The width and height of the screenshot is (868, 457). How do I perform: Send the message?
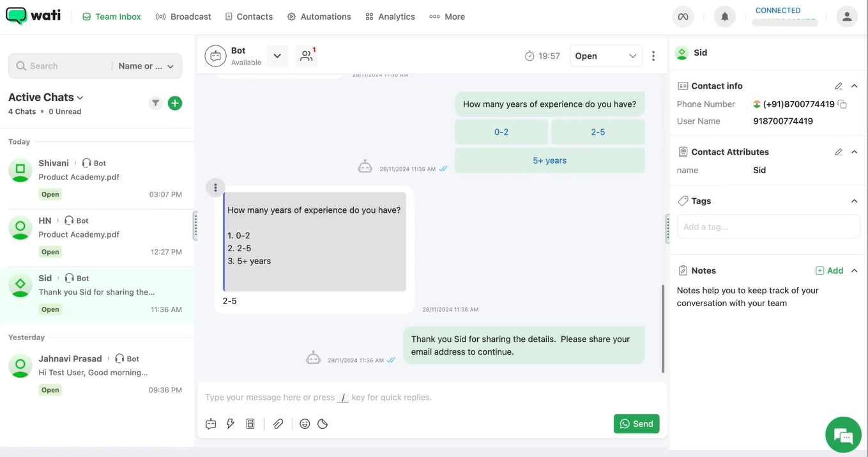[637, 424]
